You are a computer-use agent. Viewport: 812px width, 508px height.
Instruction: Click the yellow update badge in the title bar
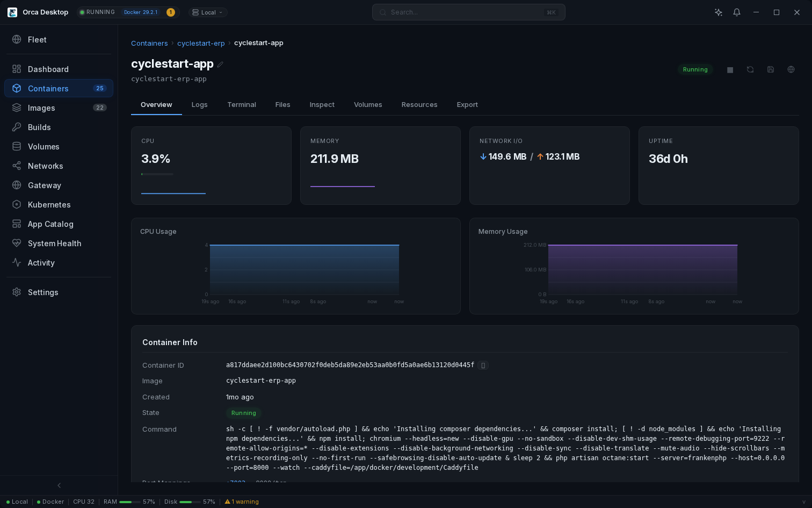171,12
